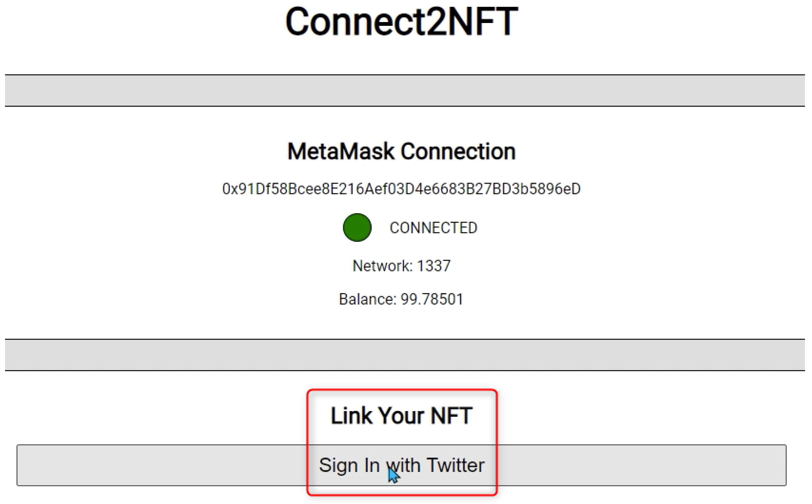This screenshot has height=504, width=812.
Task: Click the green connection status circle
Action: (x=357, y=227)
